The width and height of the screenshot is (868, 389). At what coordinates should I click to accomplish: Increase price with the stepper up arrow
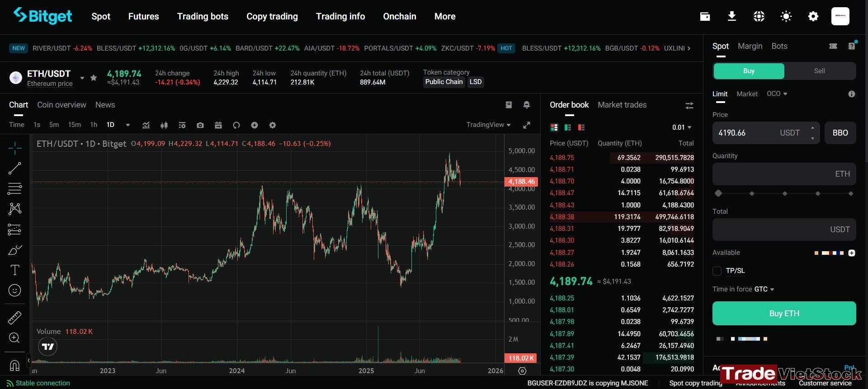point(813,128)
